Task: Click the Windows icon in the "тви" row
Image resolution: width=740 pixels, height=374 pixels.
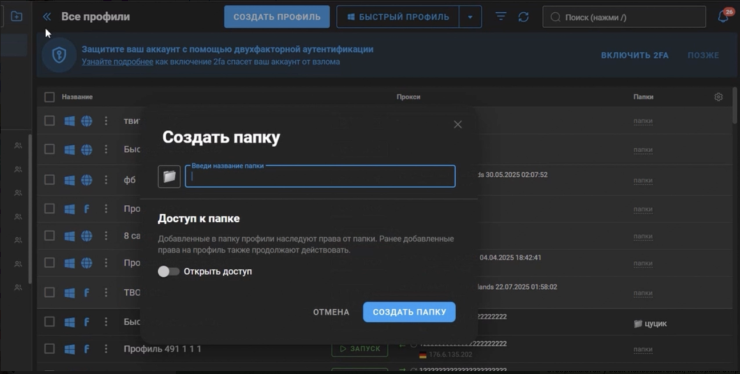Action: [x=69, y=121]
